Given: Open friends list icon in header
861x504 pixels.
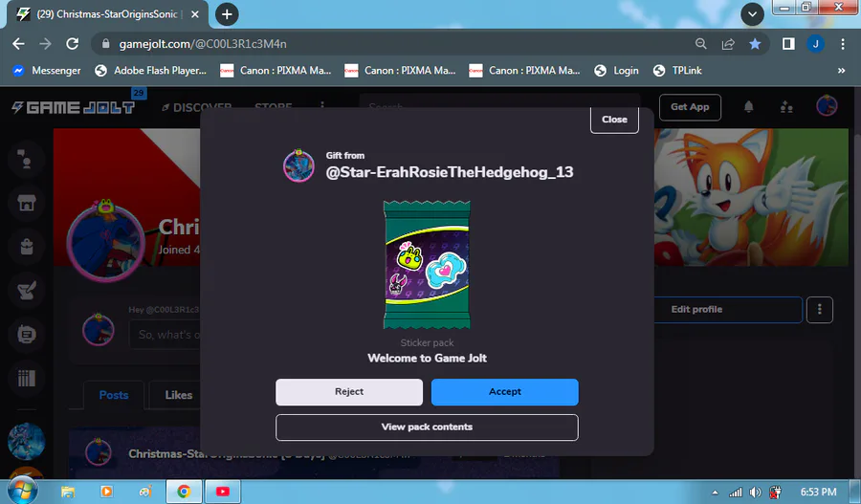Looking at the screenshot, I should pyautogui.click(x=786, y=107).
